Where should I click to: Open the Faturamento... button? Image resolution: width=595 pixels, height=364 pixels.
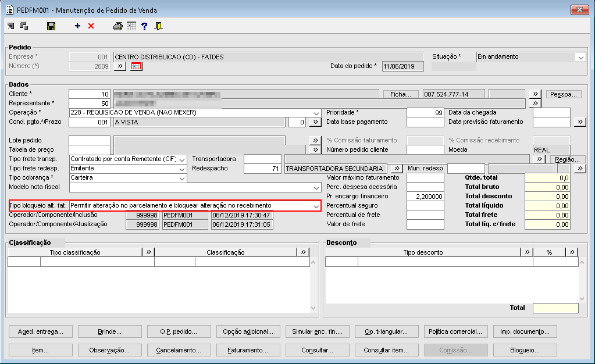(x=248, y=350)
